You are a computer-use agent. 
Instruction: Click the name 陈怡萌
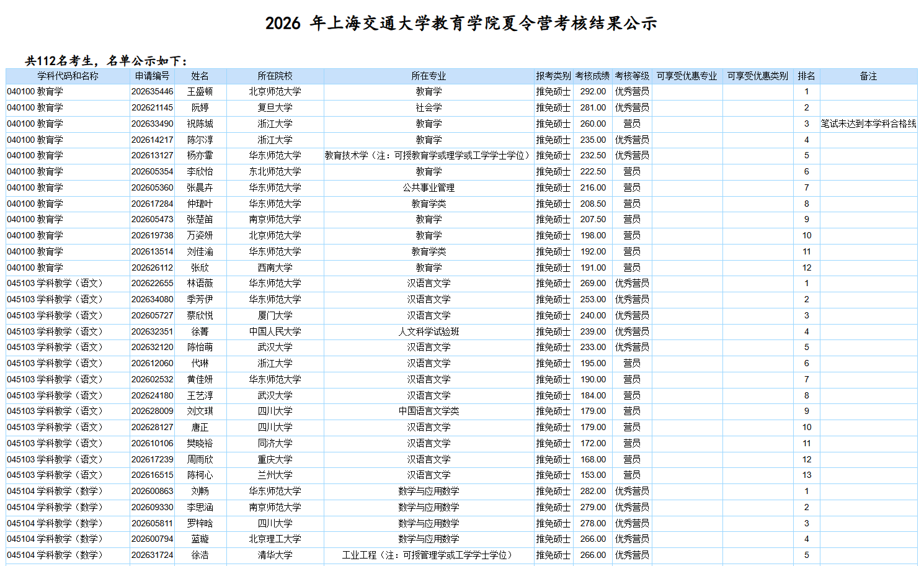pos(200,347)
